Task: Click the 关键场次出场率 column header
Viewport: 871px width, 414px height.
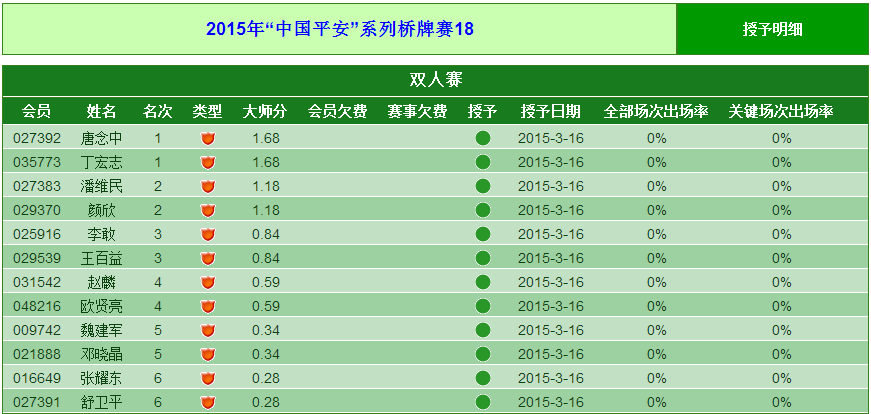Action: click(781, 111)
